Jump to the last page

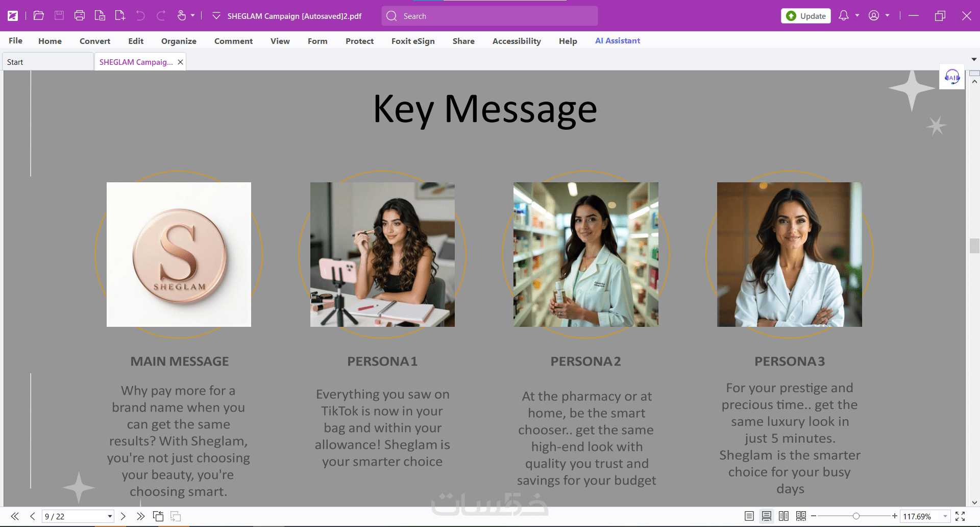(140, 516)
